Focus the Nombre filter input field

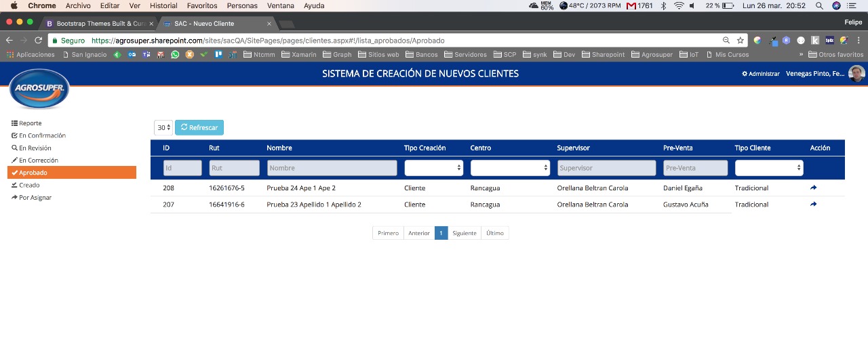point(332,167)
